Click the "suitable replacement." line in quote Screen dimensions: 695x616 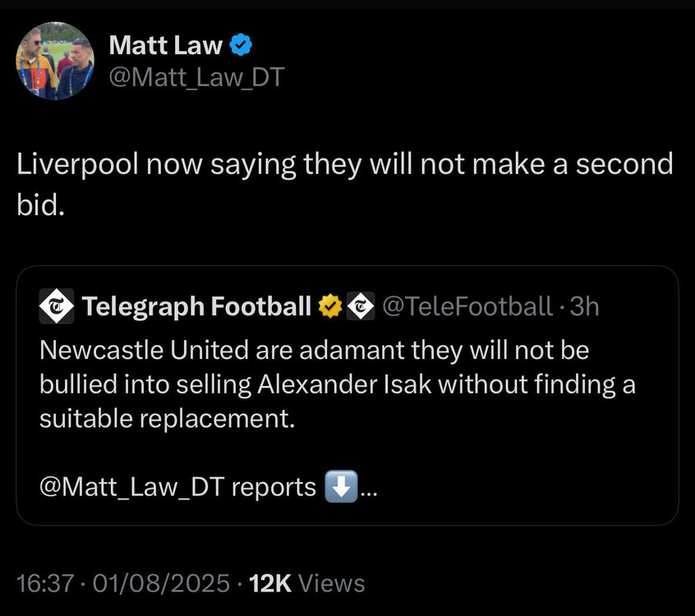[167, 418]
